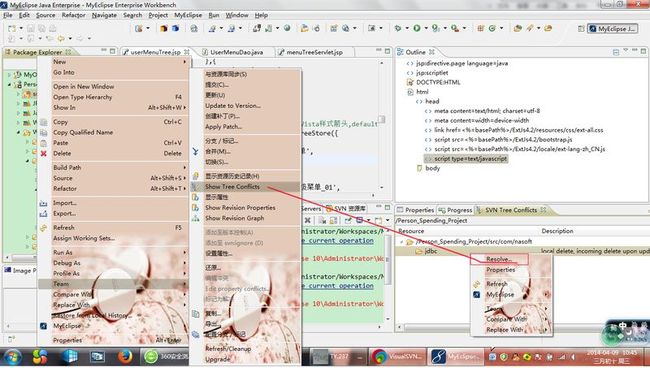Click red Delete icon in context menu
This screenshot has width=650, height=368.
44,154
